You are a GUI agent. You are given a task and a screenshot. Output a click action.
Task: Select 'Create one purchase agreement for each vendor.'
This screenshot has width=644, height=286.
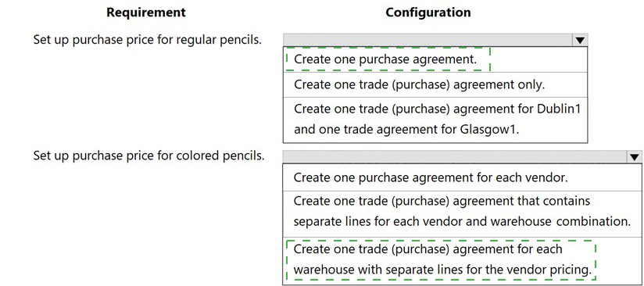(463, 178)
